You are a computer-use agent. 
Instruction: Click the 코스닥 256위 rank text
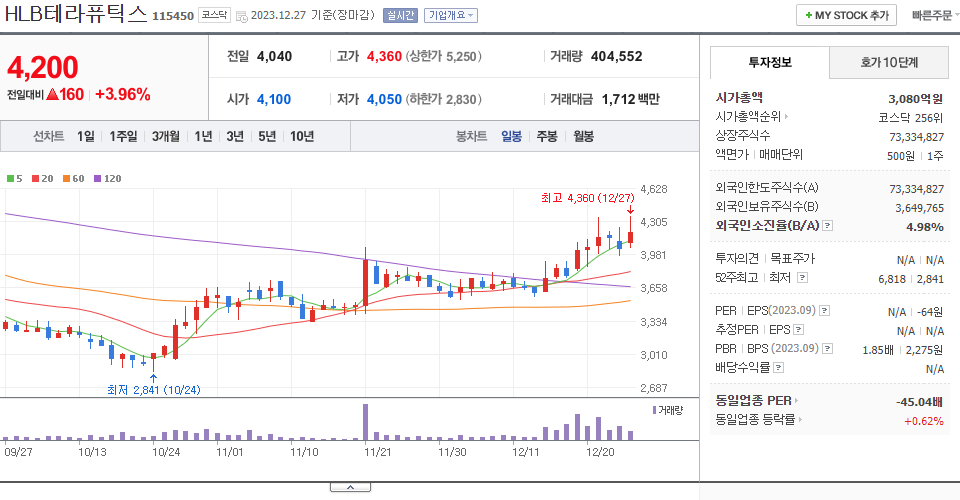910,118
